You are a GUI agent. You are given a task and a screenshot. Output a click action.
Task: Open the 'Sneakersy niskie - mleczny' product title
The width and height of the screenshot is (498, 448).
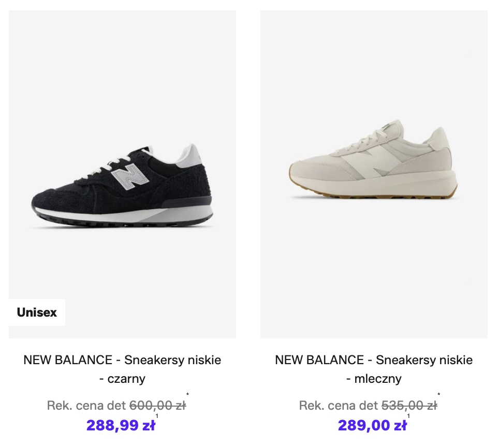[x=374, y=360]
